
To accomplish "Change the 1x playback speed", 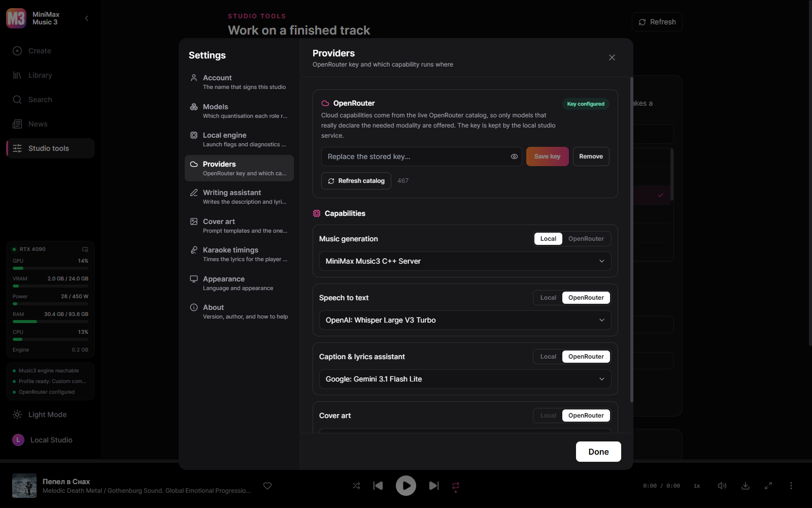I will tap(697, 486).
